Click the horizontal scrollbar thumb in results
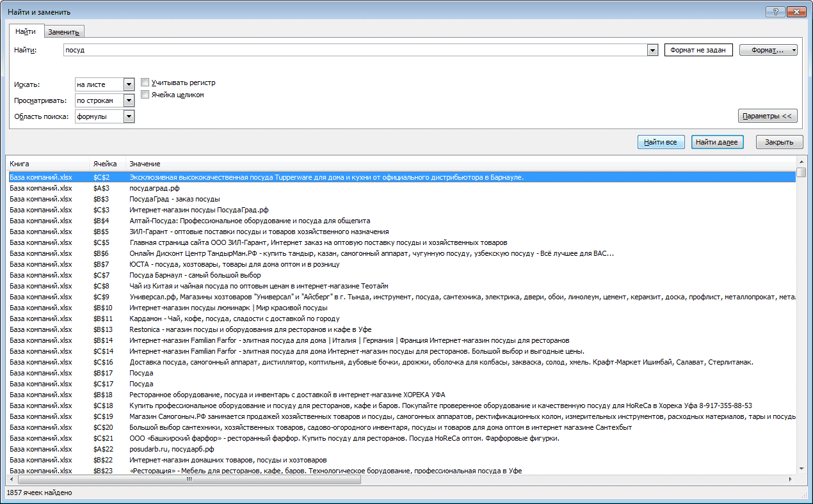 pos(189,480)
